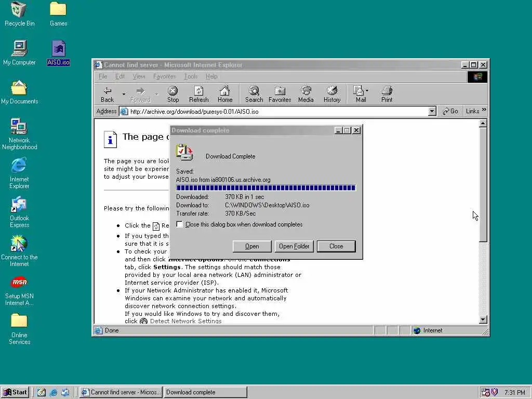The height and width of the screenshot is (399, 532).
Task: Open the Mail button dropdown arrow
Action: pyautogui.click(x=367, y=90)
